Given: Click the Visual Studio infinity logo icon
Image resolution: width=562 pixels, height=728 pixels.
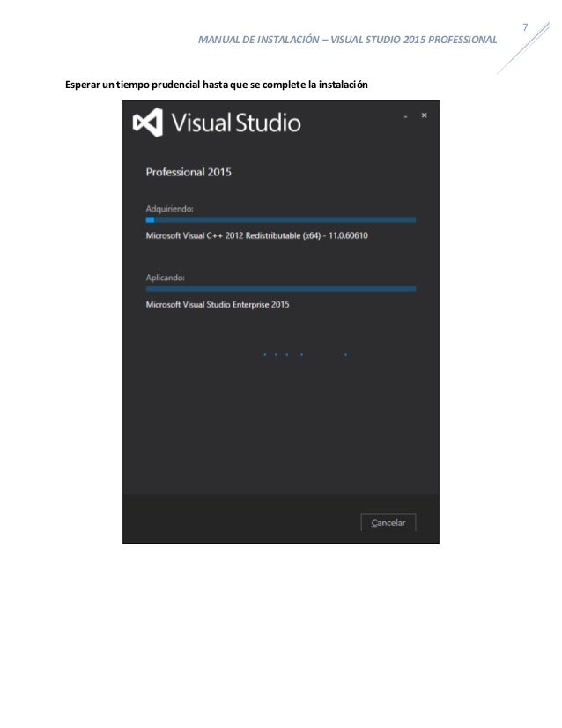Looking at the screenshot, I should click(x=148, y=123).
